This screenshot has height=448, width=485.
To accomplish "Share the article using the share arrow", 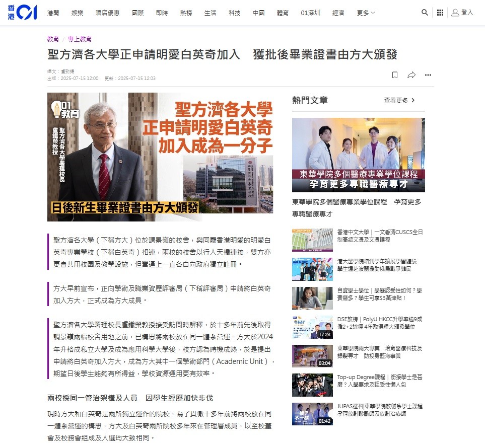I will coord(411,75).
